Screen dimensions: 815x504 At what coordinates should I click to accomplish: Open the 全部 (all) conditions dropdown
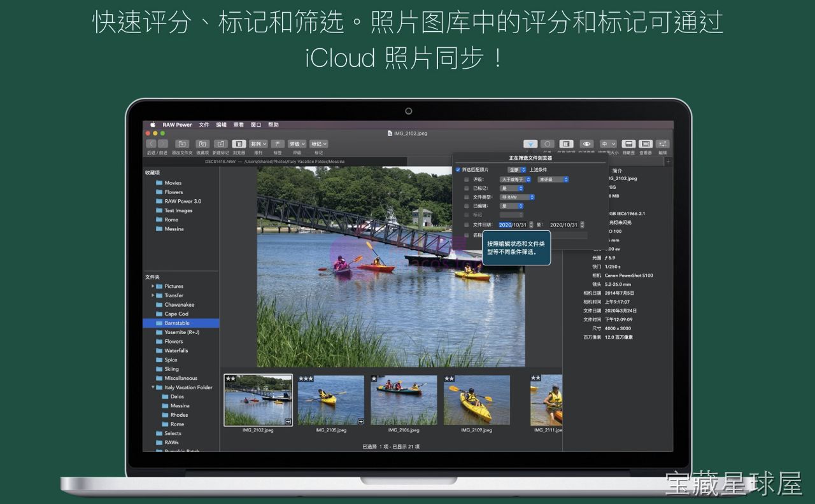[x=516, y=170]
